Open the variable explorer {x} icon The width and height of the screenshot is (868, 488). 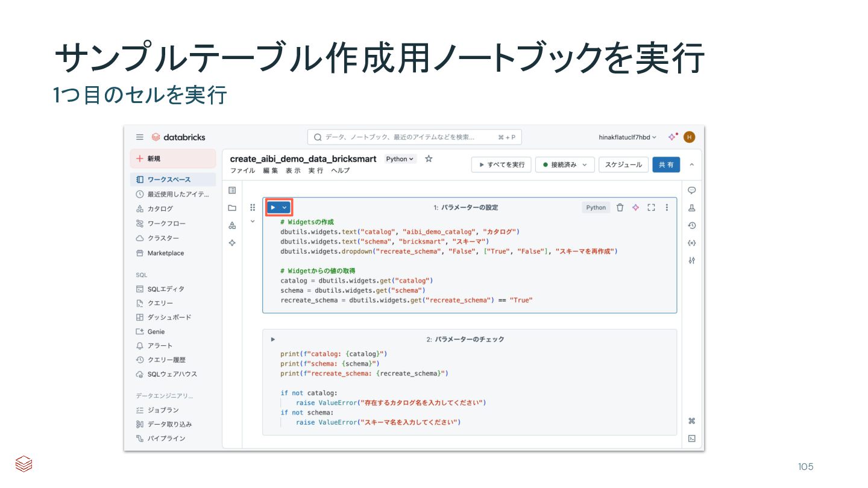pos(692,243)
